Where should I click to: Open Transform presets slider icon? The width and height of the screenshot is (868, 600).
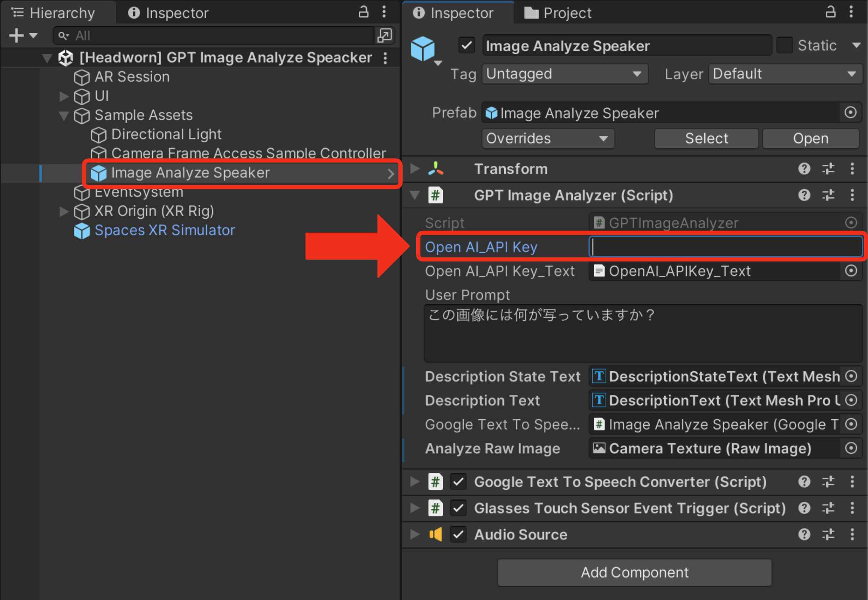click(x=828, y=169)
